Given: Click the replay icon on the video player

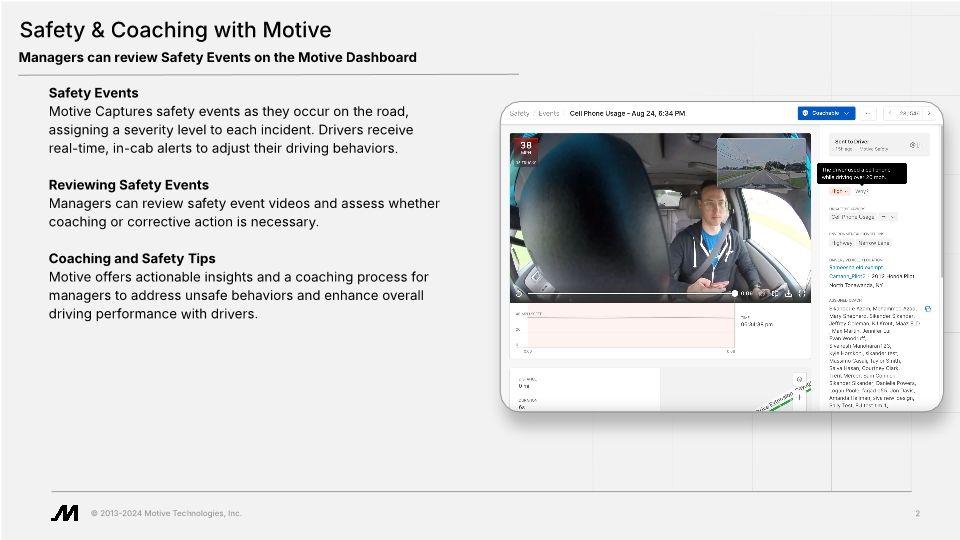Looking at the screenshot, I should (518, 293).
